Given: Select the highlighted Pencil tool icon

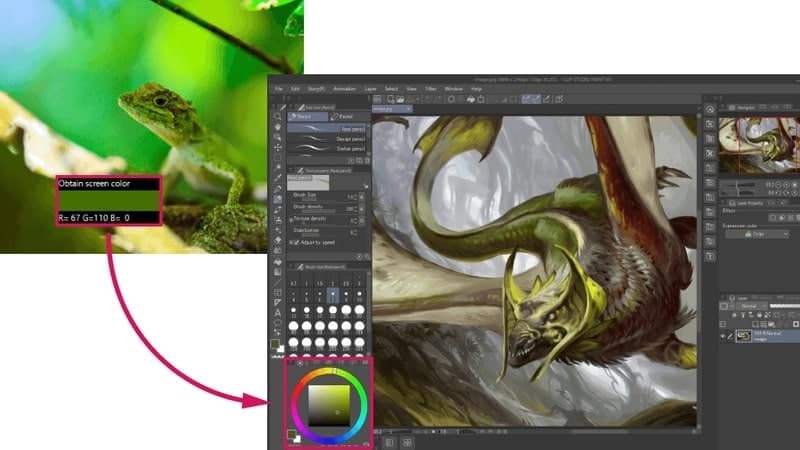Looking at the screenshot, I should tap(278, 199).
